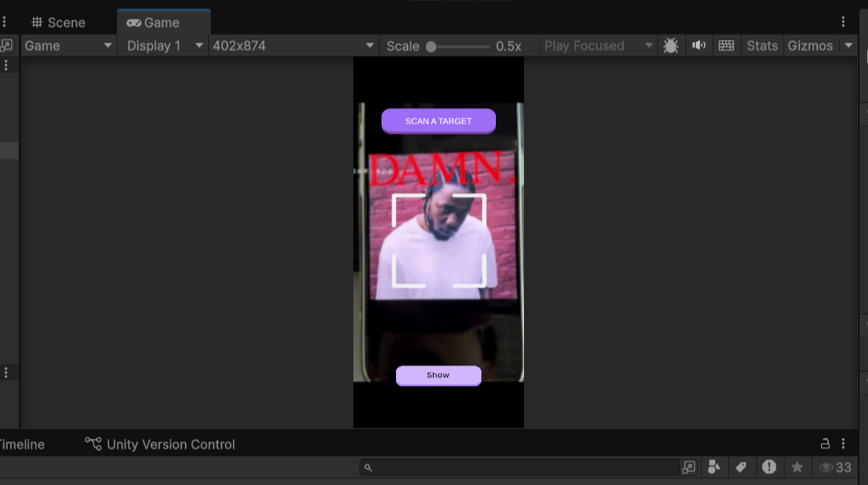Toggle hidden packages eye count 33

pyautogui.click(x=836, y=467)
